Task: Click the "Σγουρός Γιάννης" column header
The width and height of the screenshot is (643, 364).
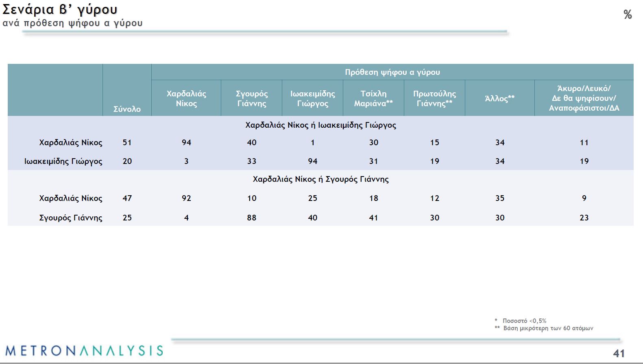Action: tap(251, 98)
